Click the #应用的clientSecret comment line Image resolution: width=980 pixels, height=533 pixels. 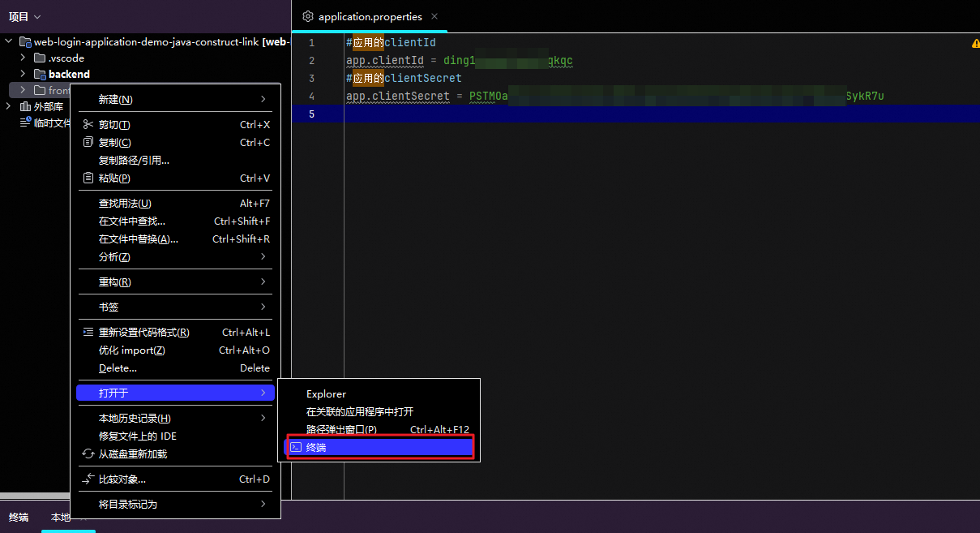[404, 79]
